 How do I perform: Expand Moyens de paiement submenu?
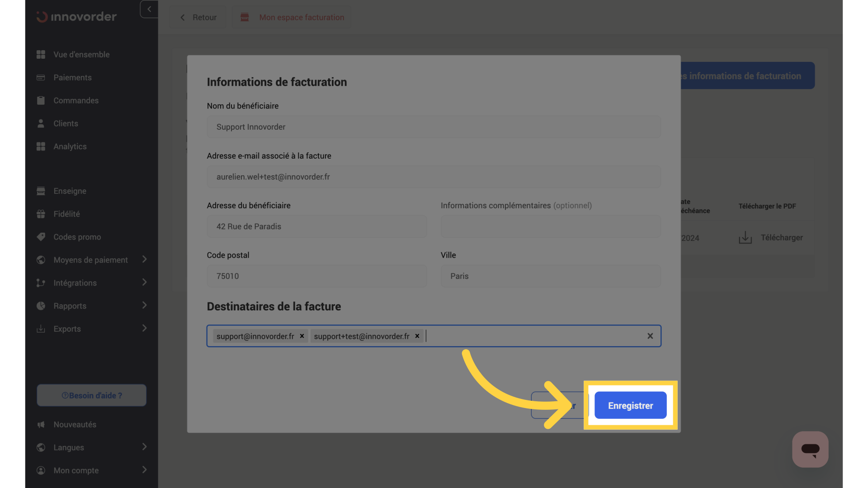point(144,259)
